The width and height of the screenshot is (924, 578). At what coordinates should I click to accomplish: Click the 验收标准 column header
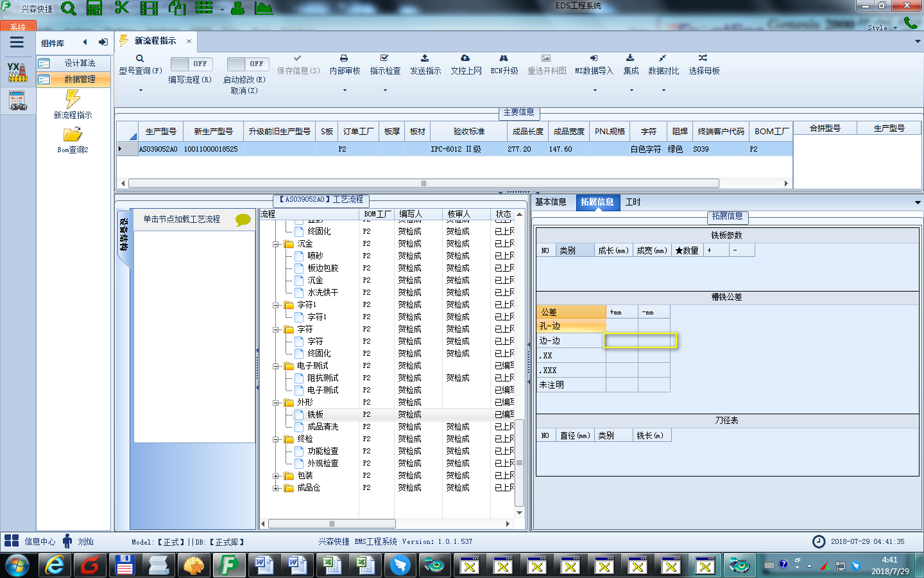coord(468,131)
